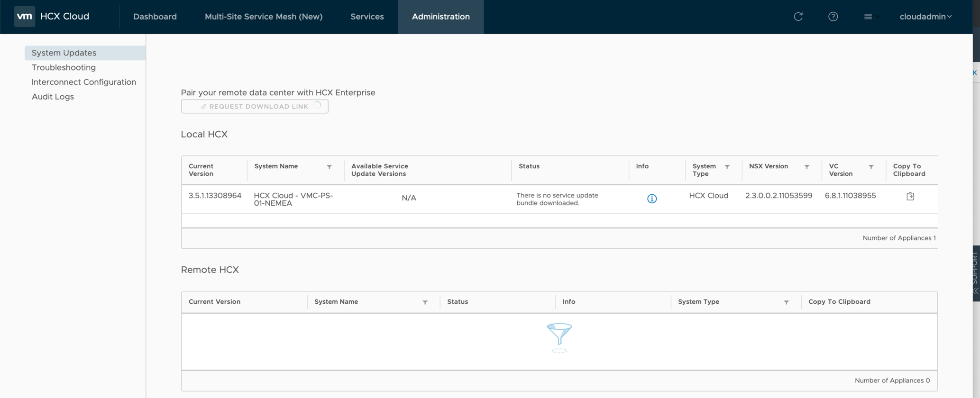Click the refresh icon in top bar

coord(798,17)
